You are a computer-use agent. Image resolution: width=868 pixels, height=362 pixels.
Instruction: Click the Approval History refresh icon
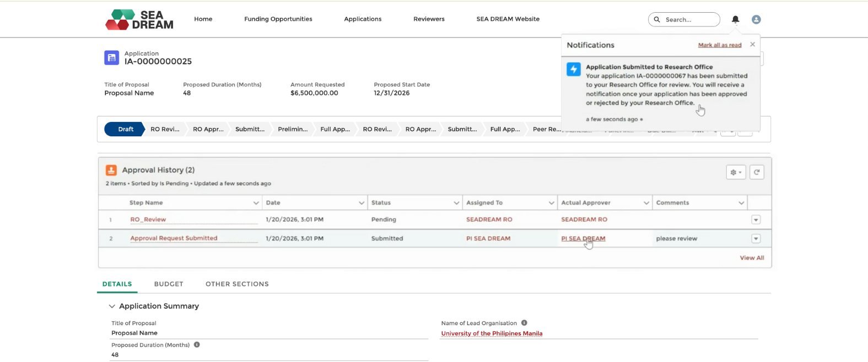(x=757, y=172)
